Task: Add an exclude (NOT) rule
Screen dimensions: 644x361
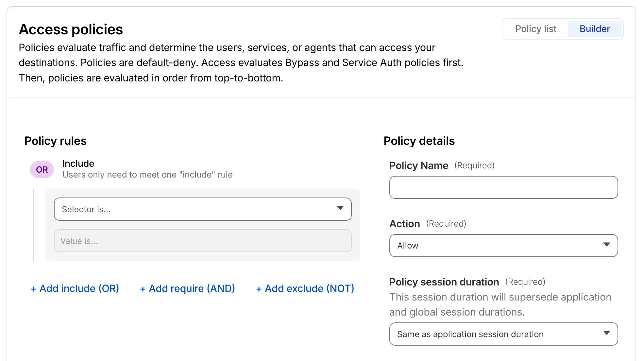Action: [x=305, y=288]
